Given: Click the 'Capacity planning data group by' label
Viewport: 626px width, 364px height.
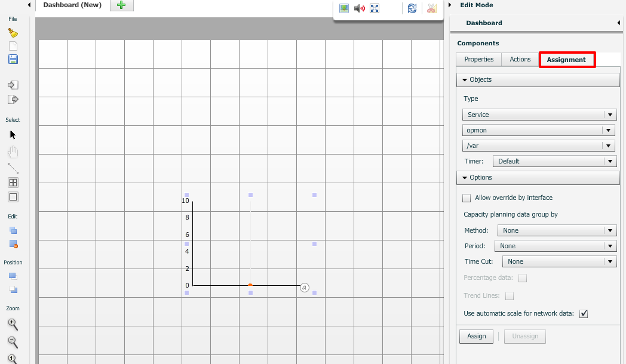Looking at the screenshot, I should [x=511, y=214].
